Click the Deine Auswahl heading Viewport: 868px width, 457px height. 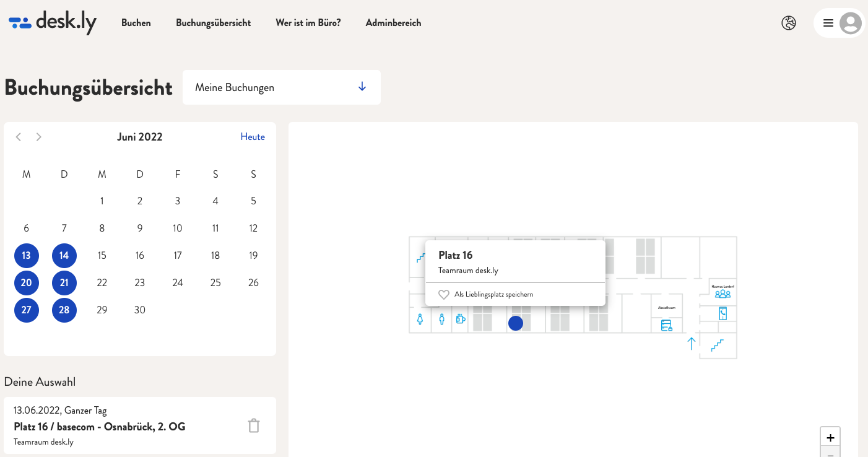click(40, 382)
